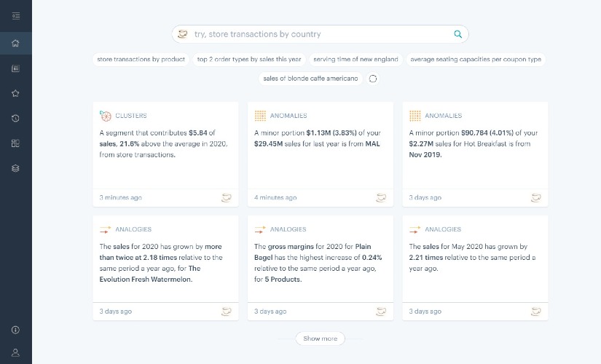Screen dimensions: 601x364
Task: Expand more insights with Show more
Action: point(320,339)
